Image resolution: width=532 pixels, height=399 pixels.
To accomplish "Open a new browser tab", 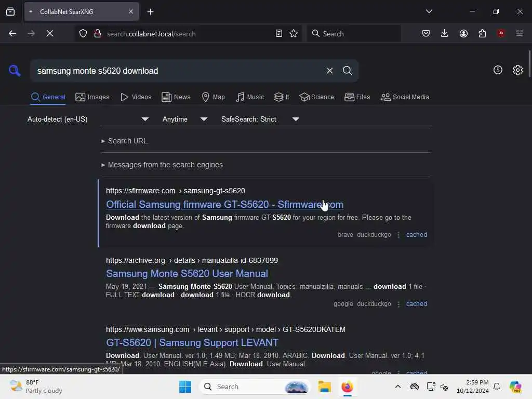I will [x=150, y=12].
